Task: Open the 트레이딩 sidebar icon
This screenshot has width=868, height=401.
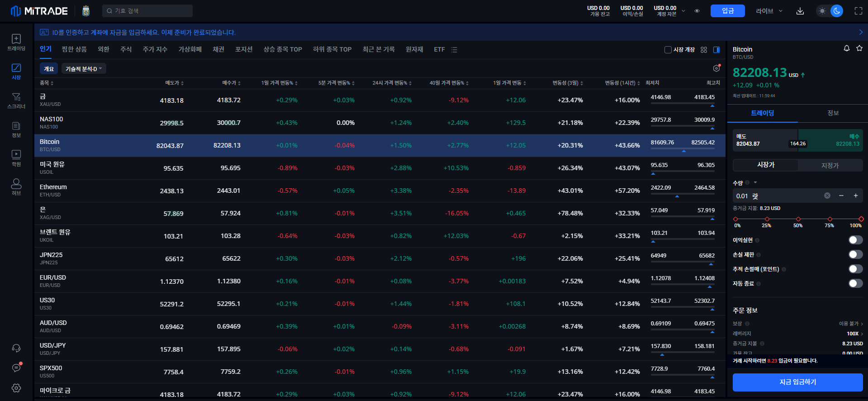Action: 16,42
